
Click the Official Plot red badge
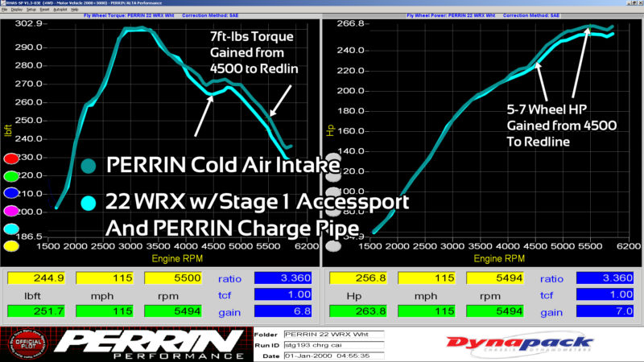pos(28,344)
